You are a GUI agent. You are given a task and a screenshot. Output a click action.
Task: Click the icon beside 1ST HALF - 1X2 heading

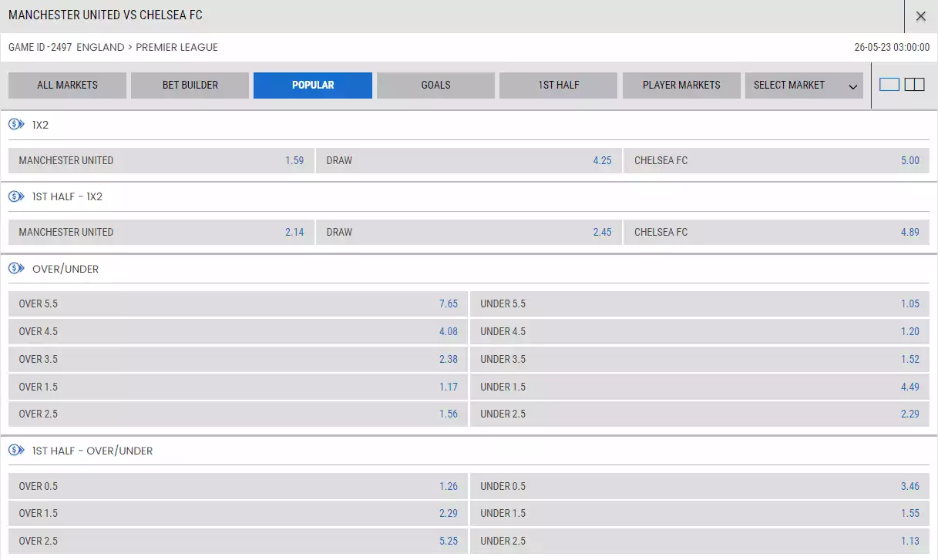16,196
